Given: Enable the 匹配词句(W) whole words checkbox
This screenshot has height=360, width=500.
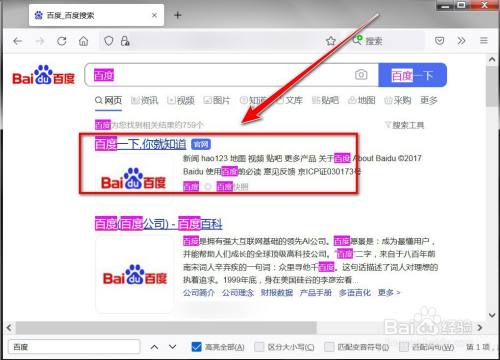Looking at the screenshot, I should [404, 347].
